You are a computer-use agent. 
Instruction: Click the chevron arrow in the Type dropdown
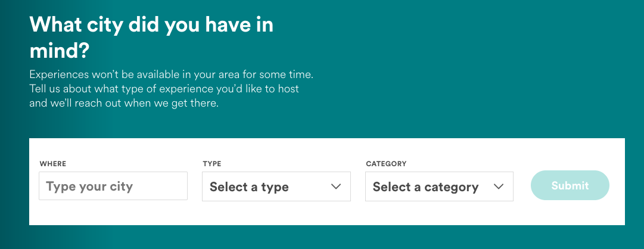tap(336, 186)
